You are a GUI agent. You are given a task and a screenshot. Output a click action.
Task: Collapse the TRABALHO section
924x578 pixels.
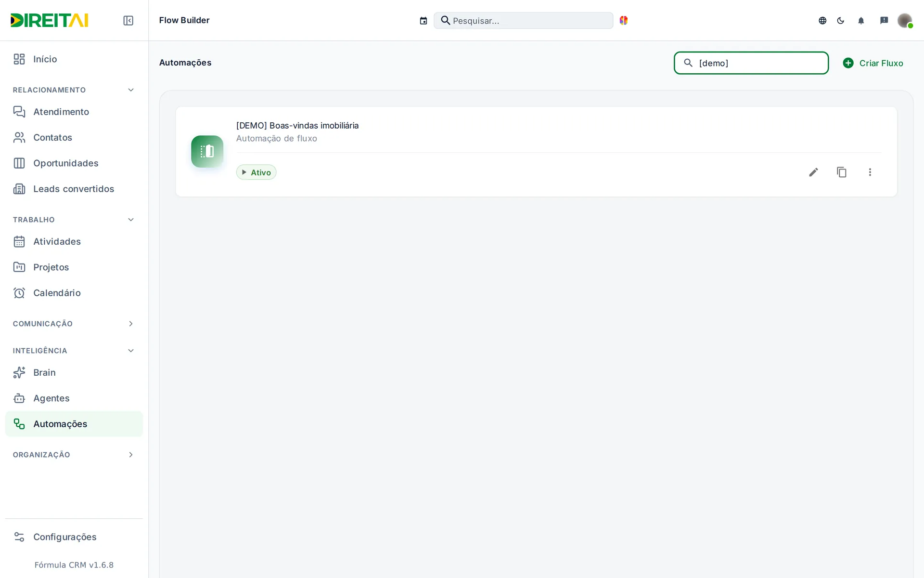click(x=74, y=220)
